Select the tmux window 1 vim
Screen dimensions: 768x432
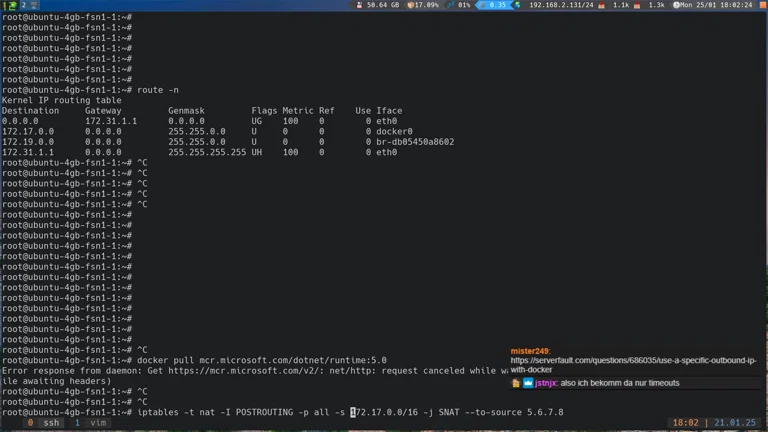[91, 423]
